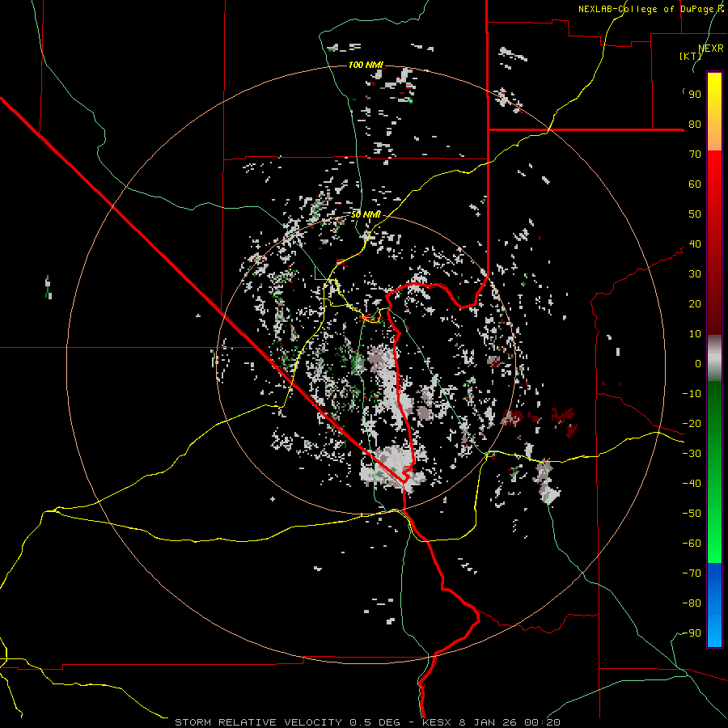Image resolution: width=728 pixels, height=728 pixels.
Task: Click the 50 NMI range ring label
Action: [366, 214]
